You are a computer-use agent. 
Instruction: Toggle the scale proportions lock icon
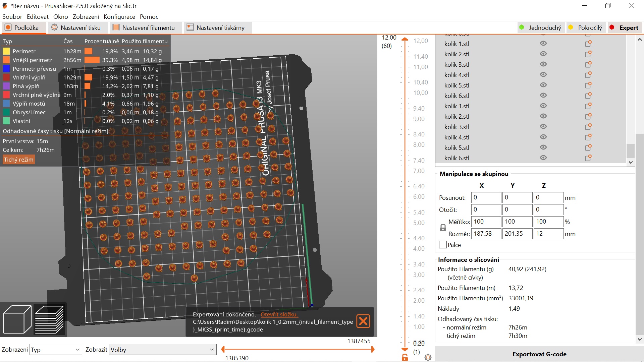(x=443, y=228)
